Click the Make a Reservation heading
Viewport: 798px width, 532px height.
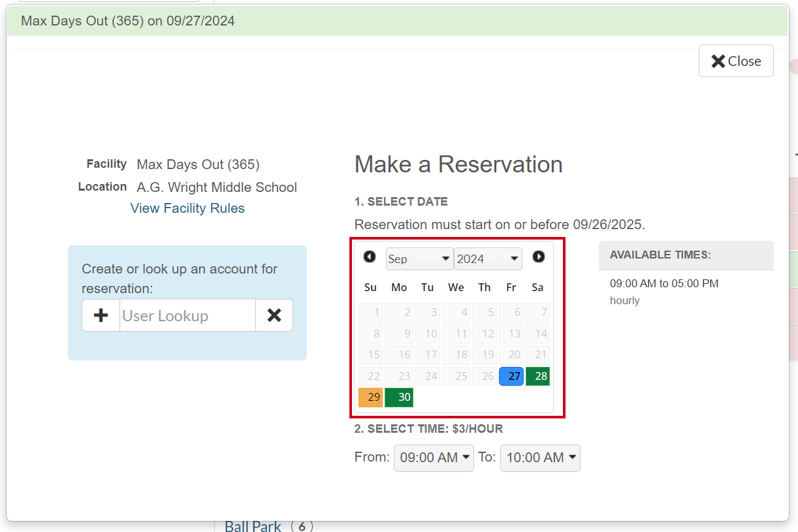458,164
